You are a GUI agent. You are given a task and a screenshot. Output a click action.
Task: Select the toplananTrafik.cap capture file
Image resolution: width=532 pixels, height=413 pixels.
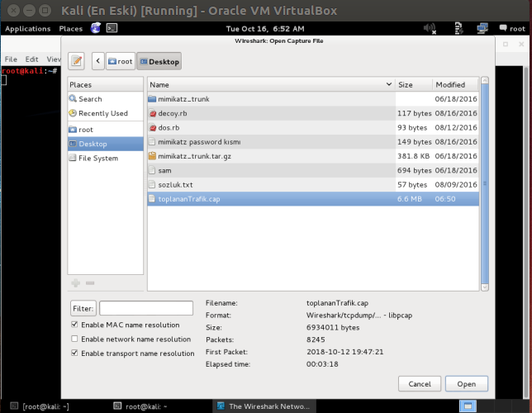[313, 199]
